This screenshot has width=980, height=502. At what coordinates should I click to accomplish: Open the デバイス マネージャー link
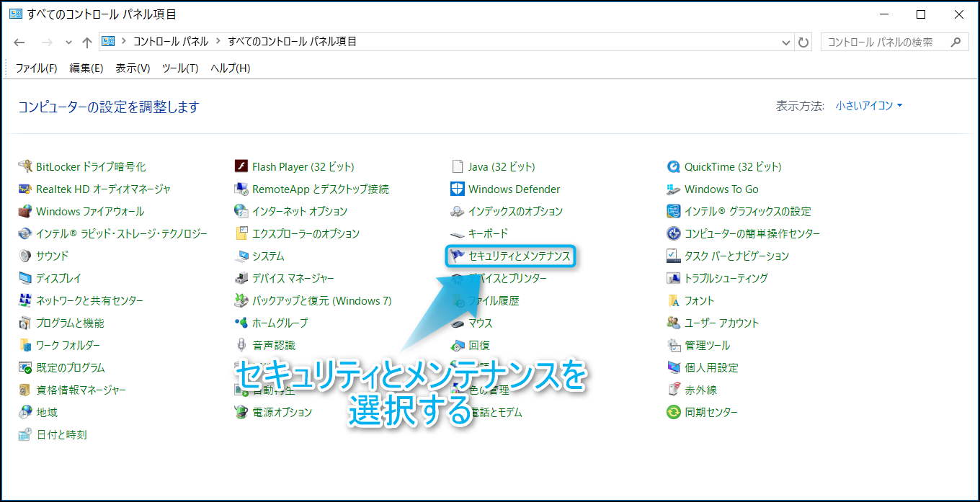tap(293, 279)
